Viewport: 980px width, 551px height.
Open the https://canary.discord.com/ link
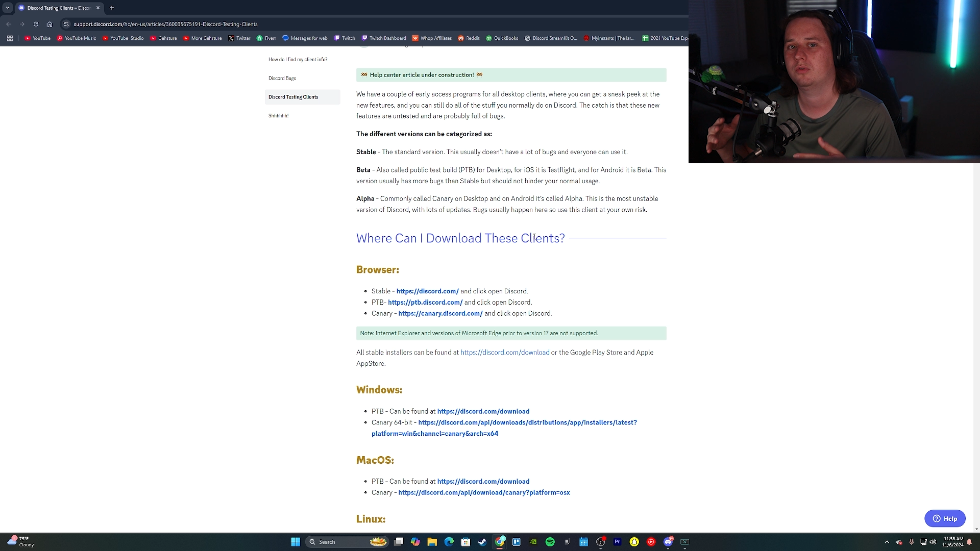pyautogui.click(x=440, y=313)
